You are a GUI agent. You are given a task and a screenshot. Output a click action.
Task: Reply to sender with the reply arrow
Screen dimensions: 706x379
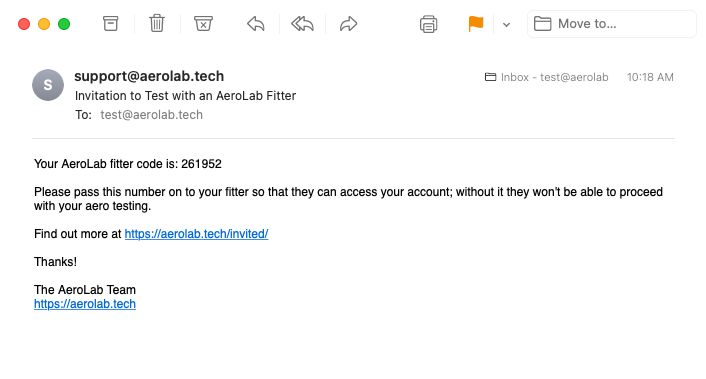256,23
